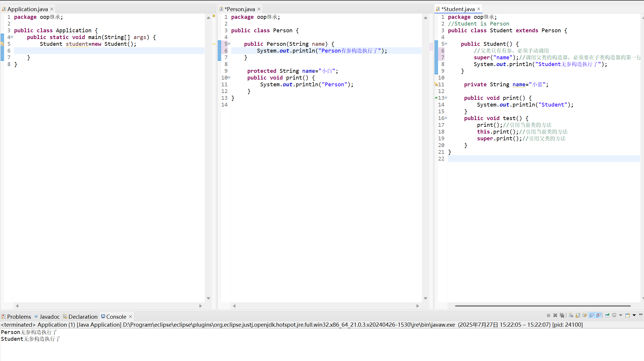644x361 pixels.
Task: Switch to the *Student.java editor tab
Action: (458, 9)
